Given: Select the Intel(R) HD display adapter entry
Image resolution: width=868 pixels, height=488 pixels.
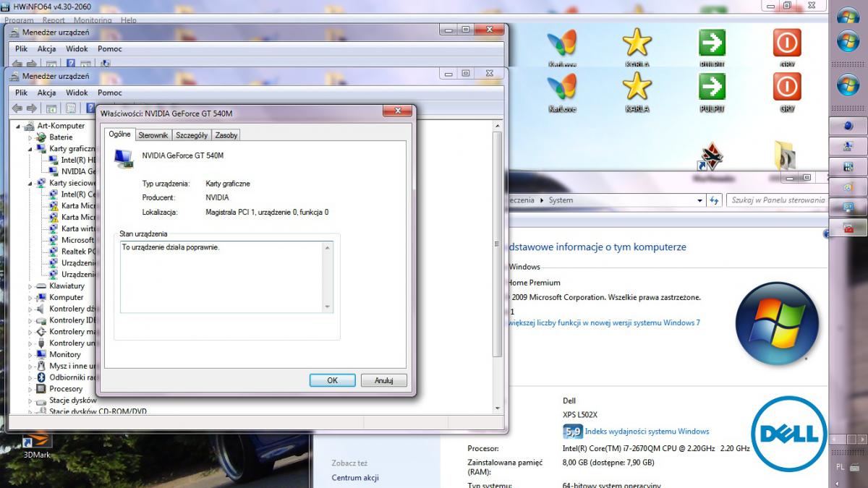Looking at the screenshot, I should (x=79, y=160).
